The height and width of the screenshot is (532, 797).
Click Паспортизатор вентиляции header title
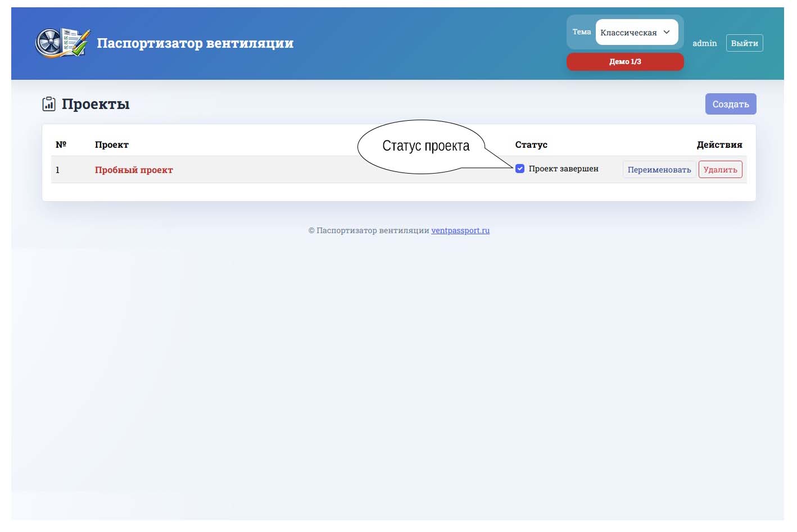(195, 43)
